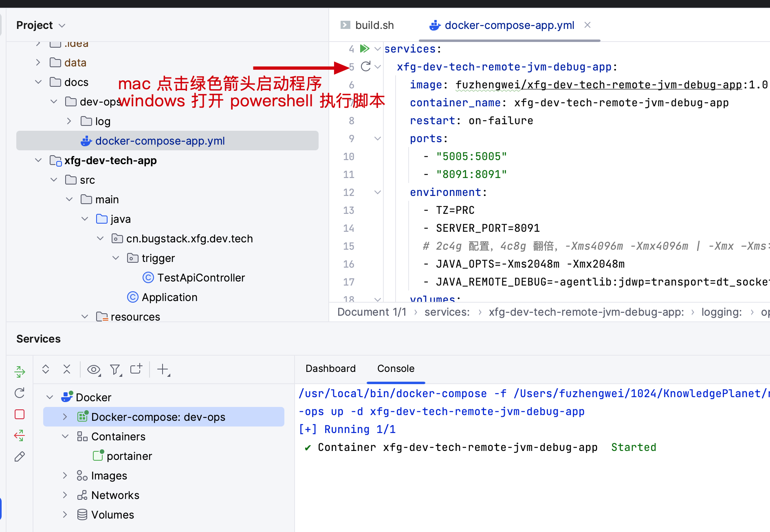Open the Services filter icon
This screenshot has height=532, width=770.
[x=116, y=369]
